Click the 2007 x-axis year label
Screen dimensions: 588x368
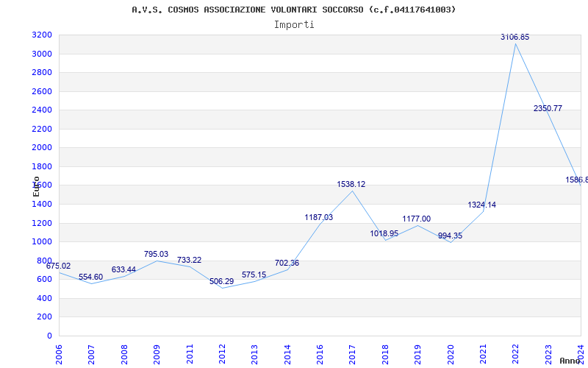tap(91, 354)
